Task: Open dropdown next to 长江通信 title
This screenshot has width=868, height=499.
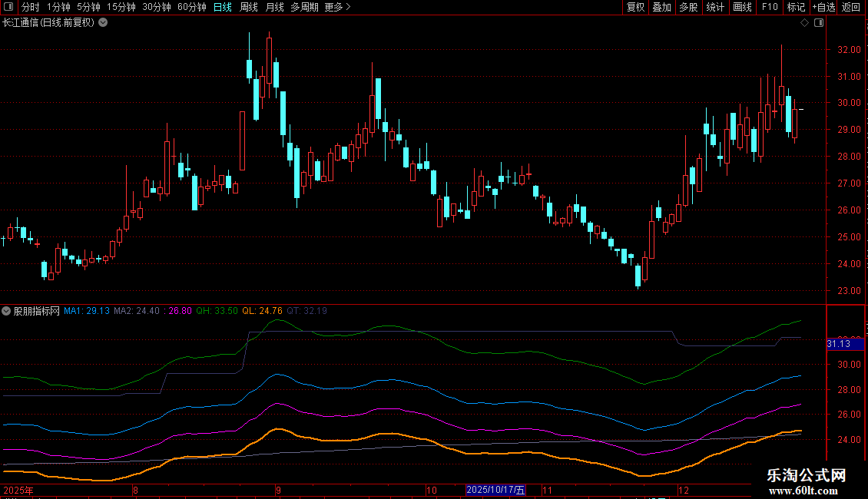Action: click(x=104, y=23)
